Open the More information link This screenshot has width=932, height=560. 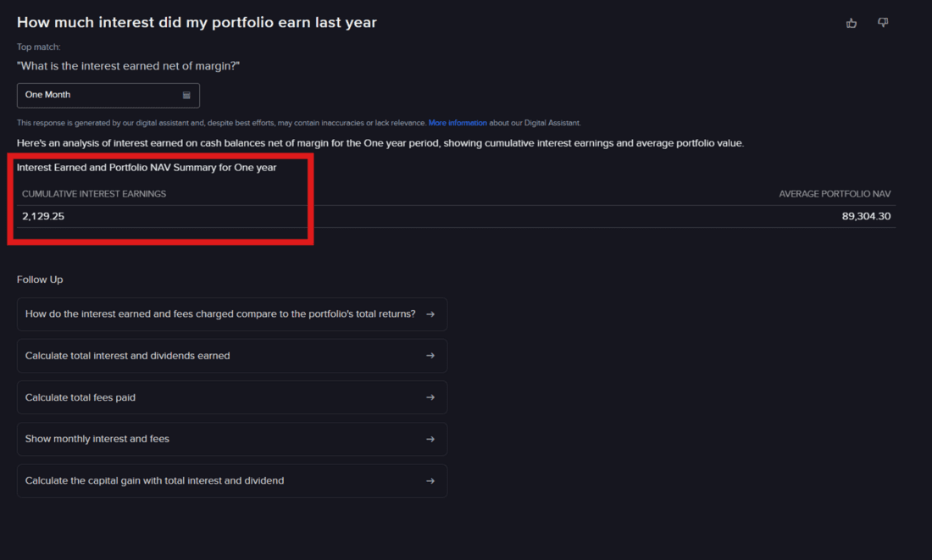[458, 123]
